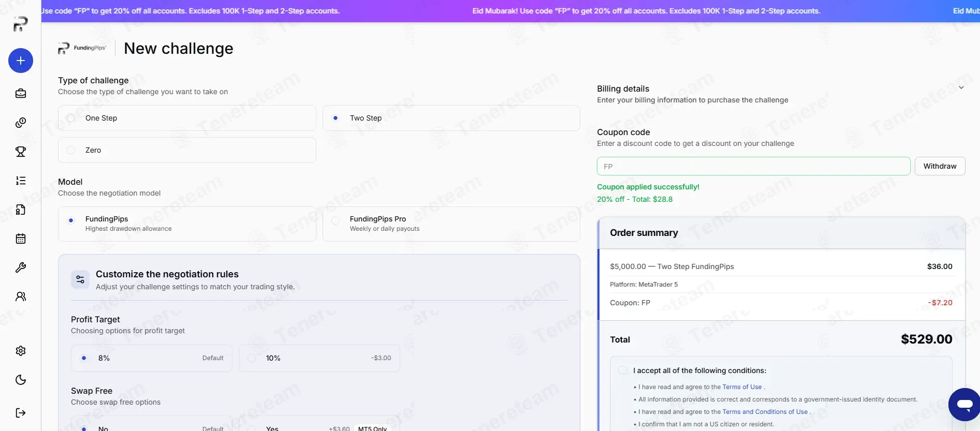Click 'Coupon applied successfully!' message
Image resolution: width=980 pixels, height=431 pixels.
tap(648, 187)
